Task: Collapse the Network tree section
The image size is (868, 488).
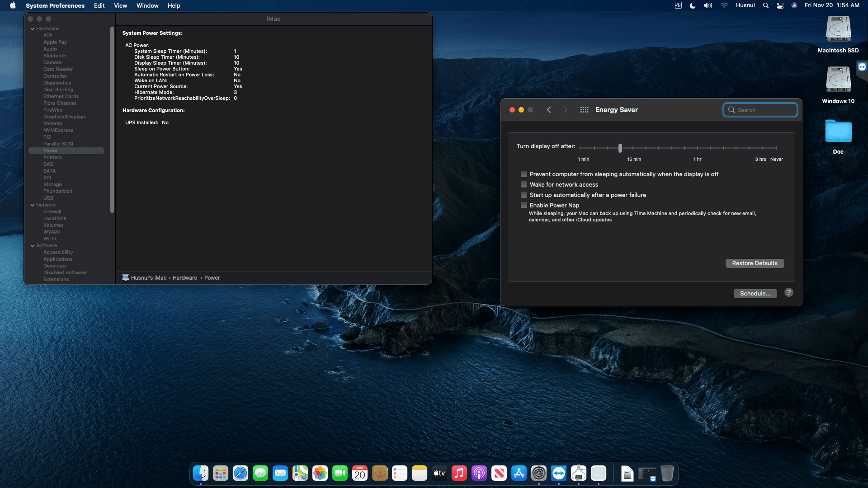Action: coord(33,205)
